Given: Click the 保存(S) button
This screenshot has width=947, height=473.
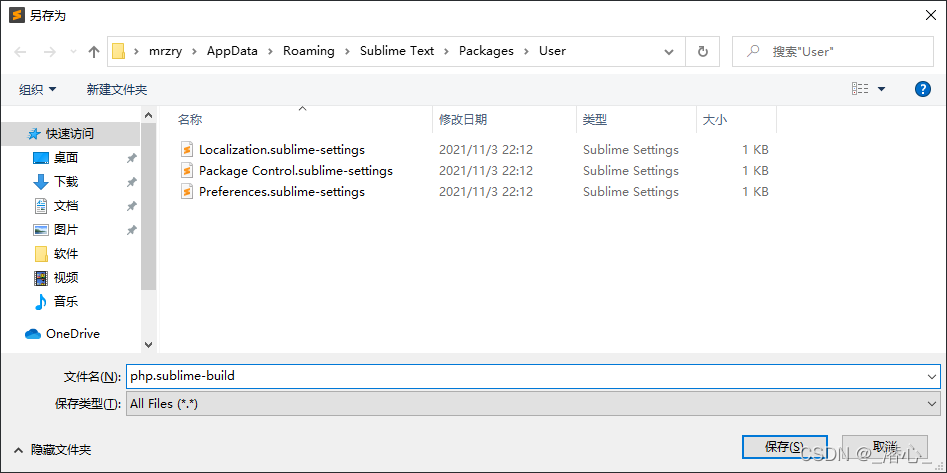Looking at the screenshot, I should [785, 447].
